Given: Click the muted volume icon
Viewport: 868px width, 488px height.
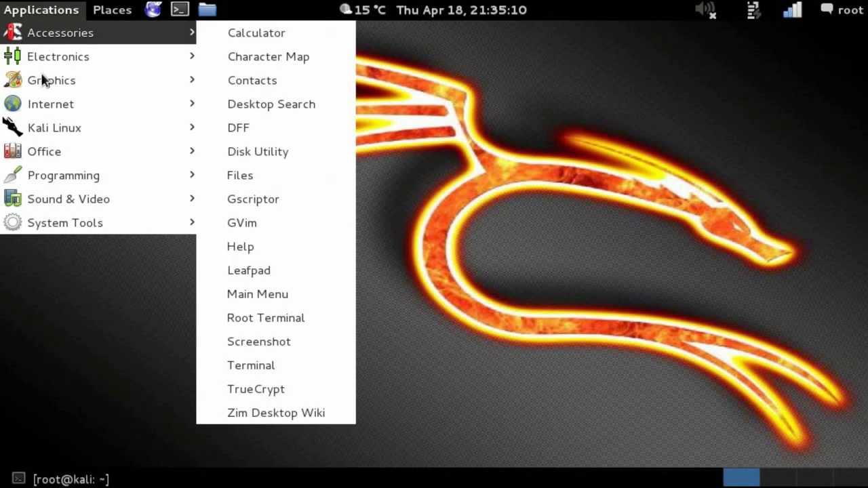Looking at the screenshot, I should click(706, 9).
